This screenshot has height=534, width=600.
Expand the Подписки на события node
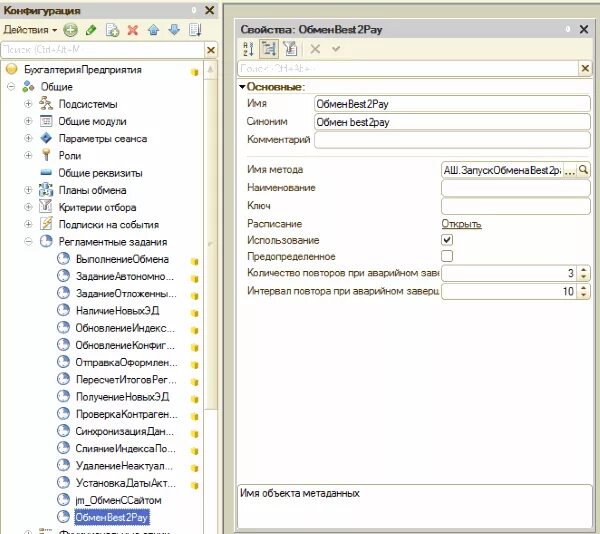[28, 224]
